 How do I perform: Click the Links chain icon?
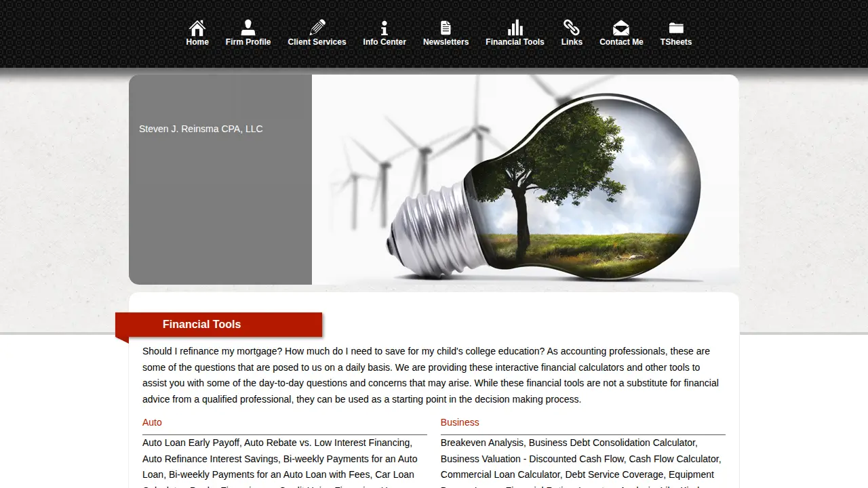(572, 28)
